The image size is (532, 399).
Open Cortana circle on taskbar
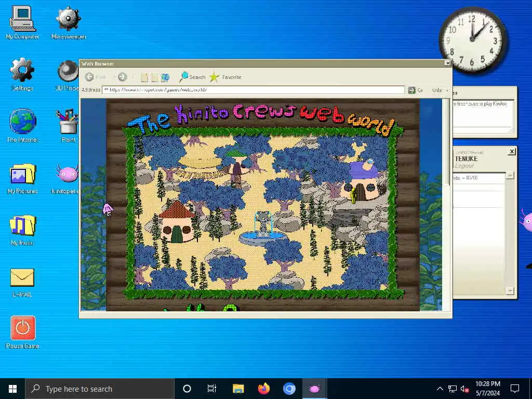tap(187, 389)
